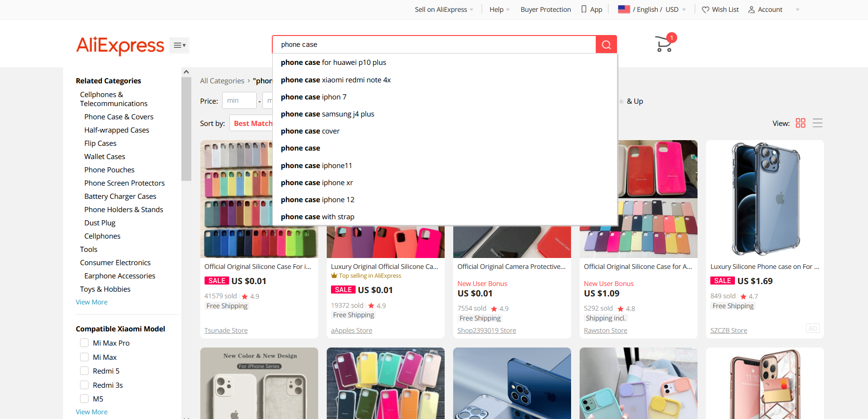The image size is (868, 419).
Task: Click the Wish List heart icon
Action: click(706, 9)
